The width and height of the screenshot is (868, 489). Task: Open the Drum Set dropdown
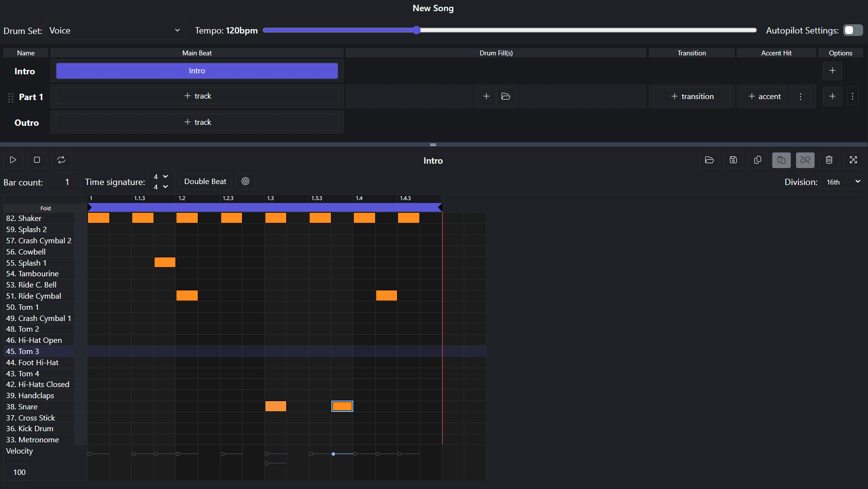point(115,30)
